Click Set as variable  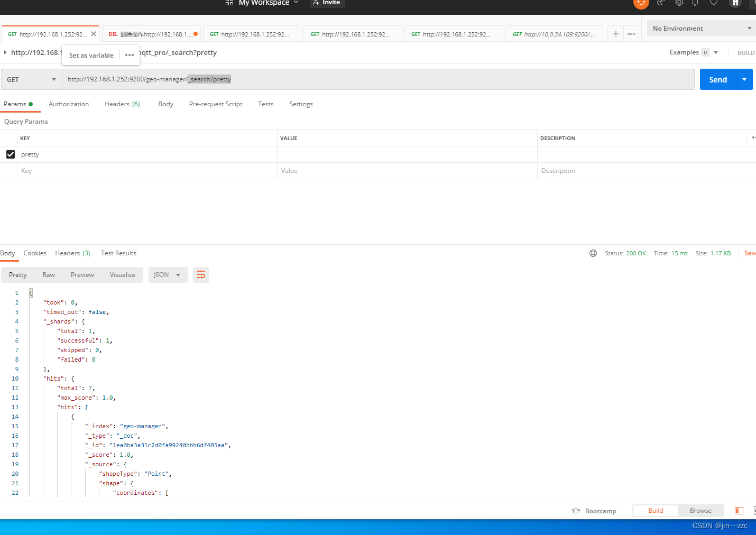click(x=91, y=55)
